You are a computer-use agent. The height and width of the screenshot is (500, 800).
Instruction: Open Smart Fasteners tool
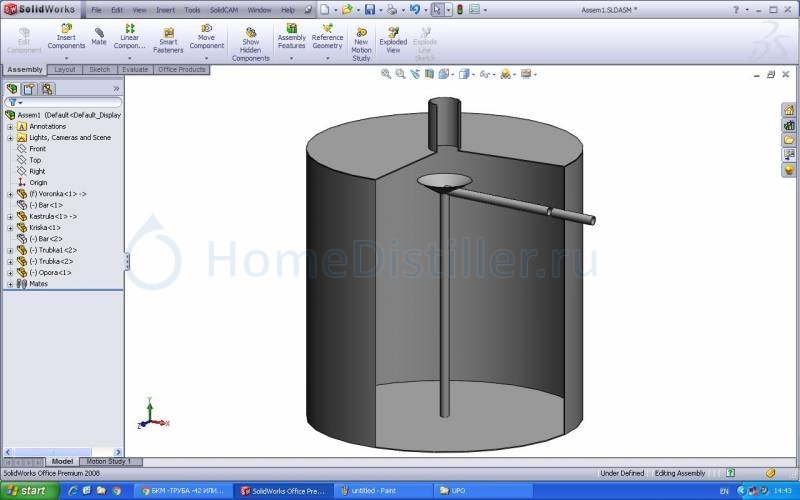click(168, 41)
